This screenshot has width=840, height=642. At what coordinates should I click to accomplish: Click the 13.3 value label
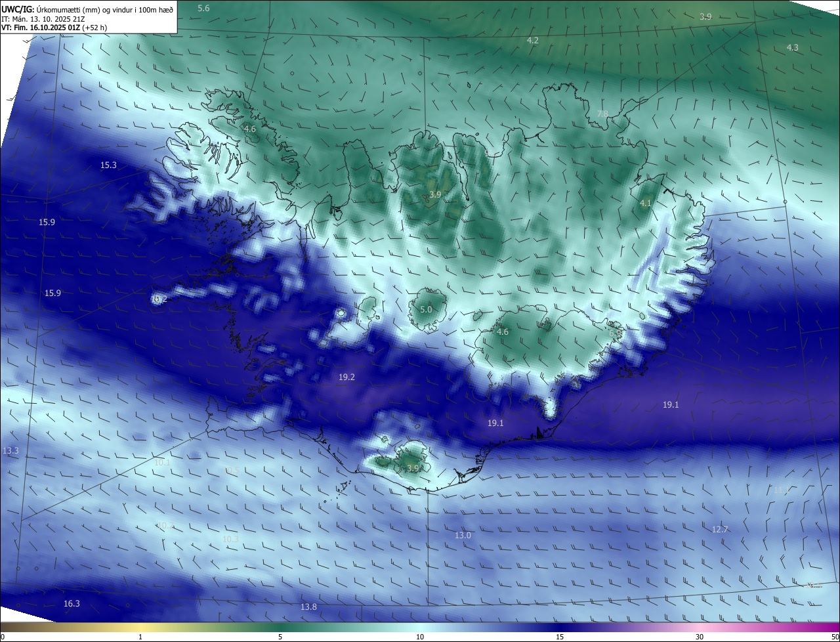[x=10, y=451]
